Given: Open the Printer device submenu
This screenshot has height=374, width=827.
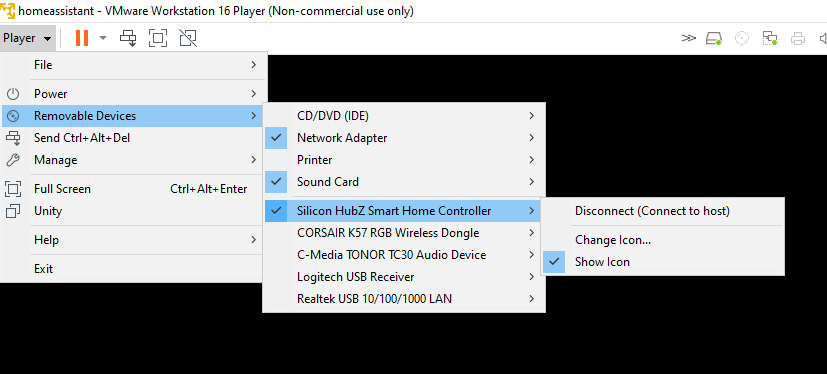Looking at the screenshot, I should click(404, 159).
